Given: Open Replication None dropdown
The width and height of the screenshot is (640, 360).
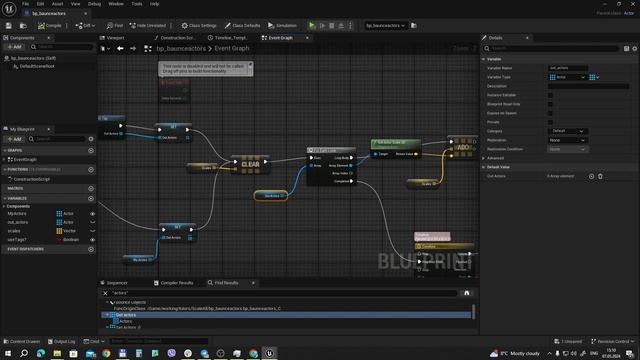Looking at the screenshot, I should pos(567,140).
